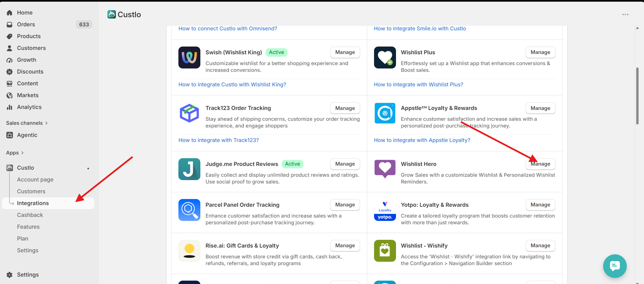
Task: Manage the Wishlist Plus integration
Action: click(540, 52)
